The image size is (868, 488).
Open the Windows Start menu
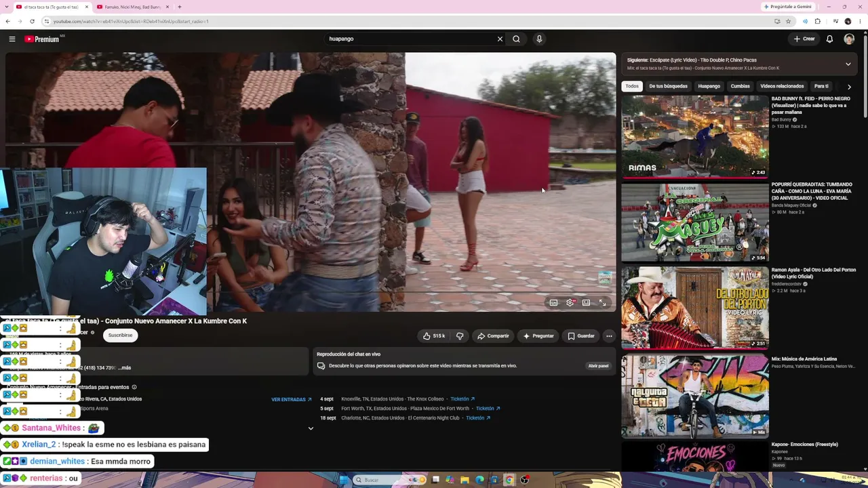pyautogui.click(x=344, y=480)
